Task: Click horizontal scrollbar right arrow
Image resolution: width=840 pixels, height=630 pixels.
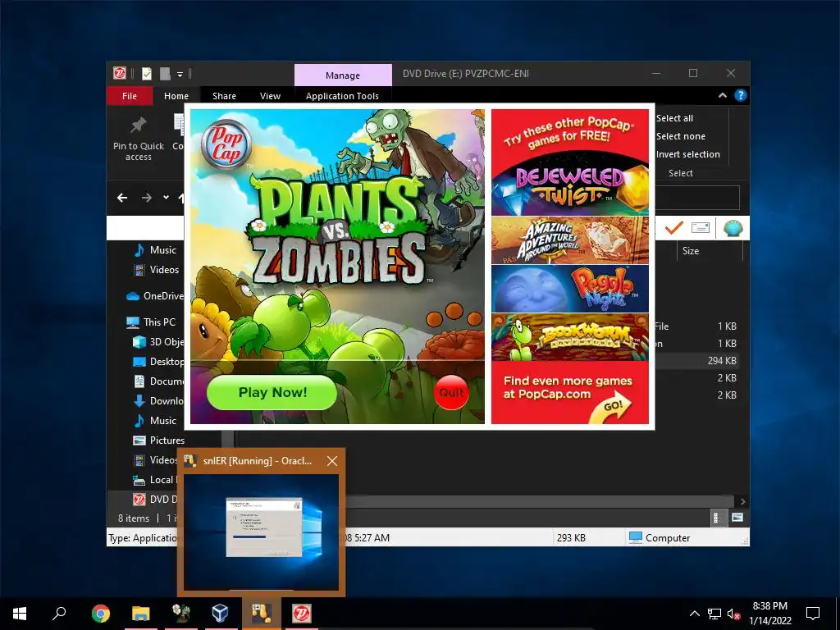Action: click(x=742, y=501)
